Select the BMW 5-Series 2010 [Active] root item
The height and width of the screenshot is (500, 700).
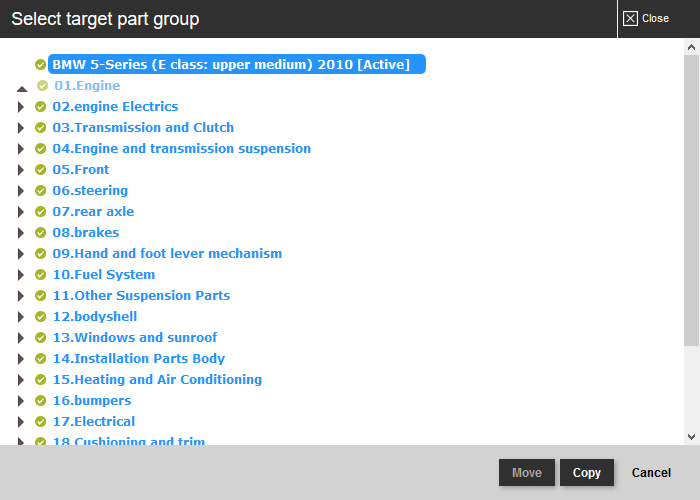(x=237, y=64)
